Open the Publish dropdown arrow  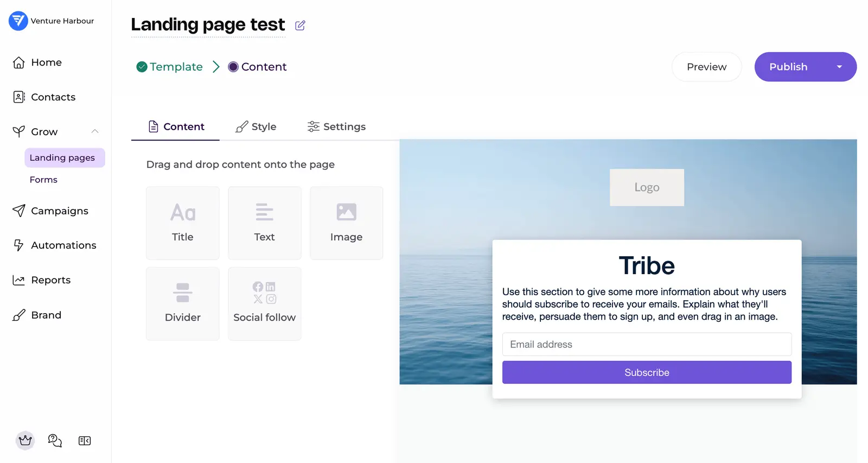tap(839, 67)
